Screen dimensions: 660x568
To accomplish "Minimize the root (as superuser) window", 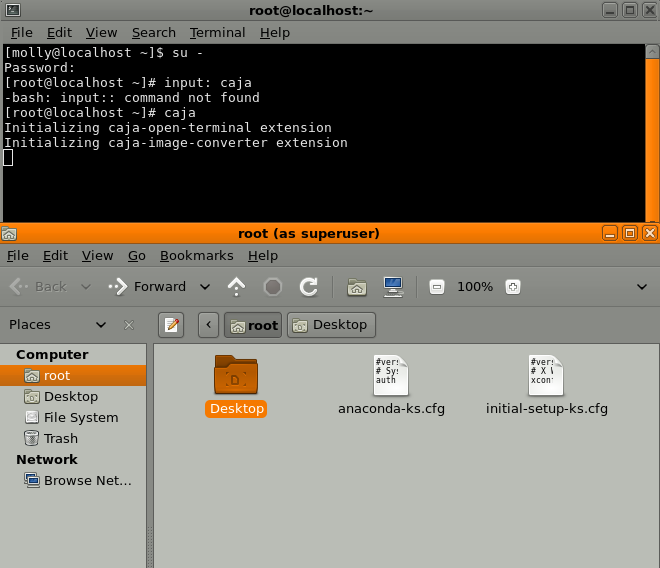I will 609,233.
